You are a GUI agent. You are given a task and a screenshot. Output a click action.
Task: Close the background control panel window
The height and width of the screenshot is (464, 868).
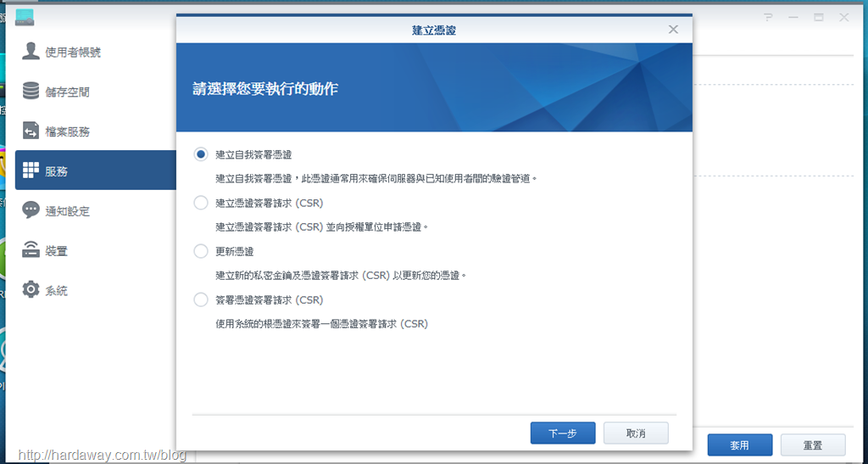pyautogui.click(x=844, y=18)
